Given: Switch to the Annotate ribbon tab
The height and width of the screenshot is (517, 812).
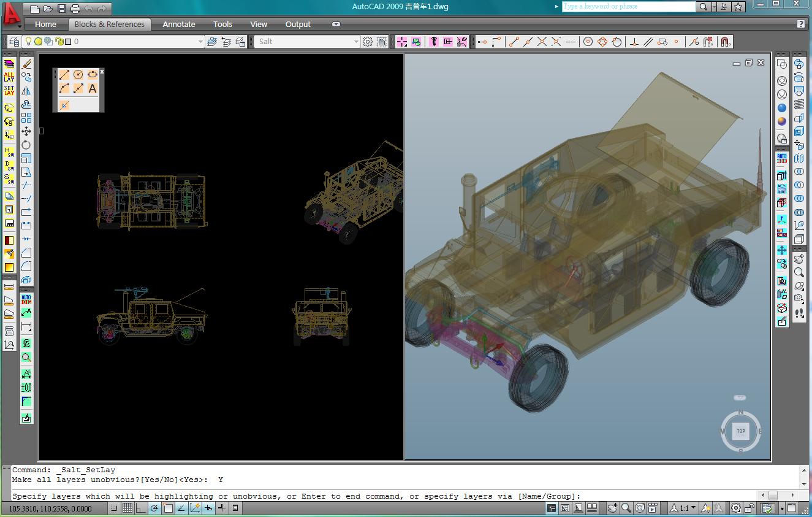Looking at the screenshot, I should pyautogui.click(x=179, y=25).
